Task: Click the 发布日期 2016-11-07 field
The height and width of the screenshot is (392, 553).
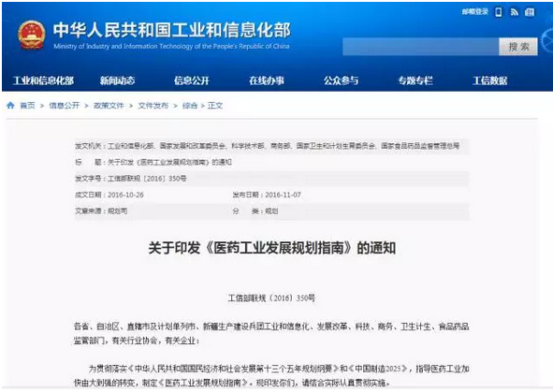Action: coord(267,195)
